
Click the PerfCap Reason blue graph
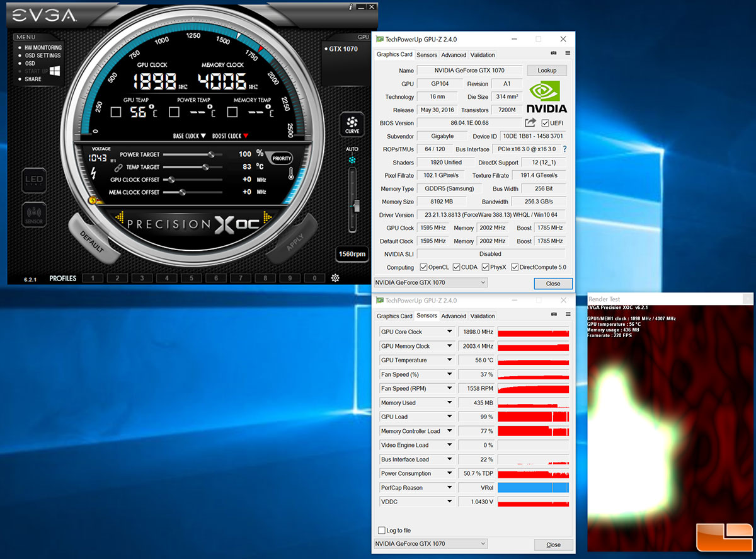click(x=533, y=488)
